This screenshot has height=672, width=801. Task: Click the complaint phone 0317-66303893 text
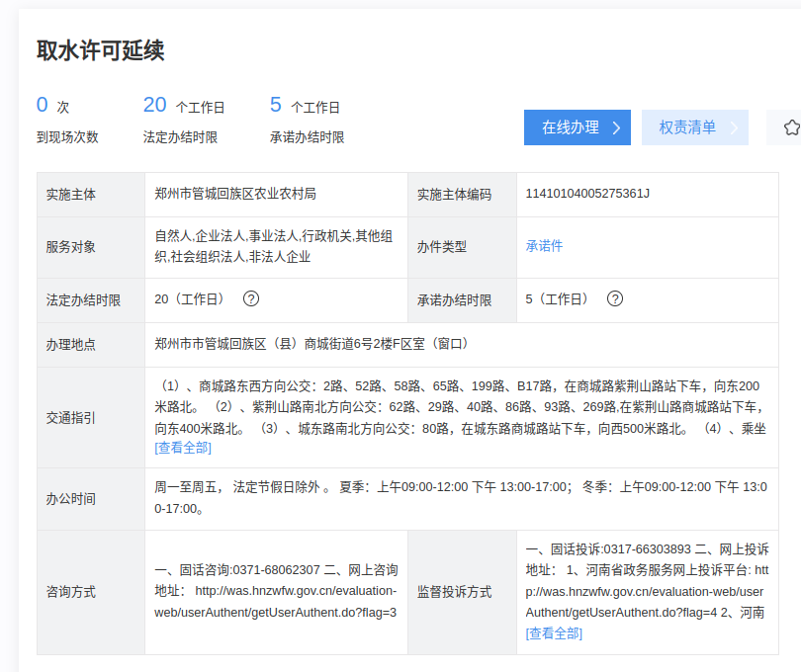[648, 549]
